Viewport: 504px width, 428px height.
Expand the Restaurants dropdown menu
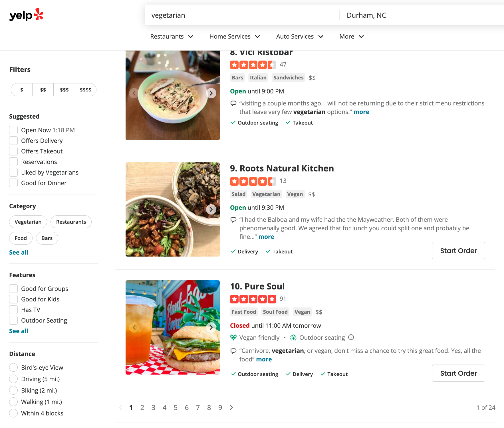[x=172, y=37]
